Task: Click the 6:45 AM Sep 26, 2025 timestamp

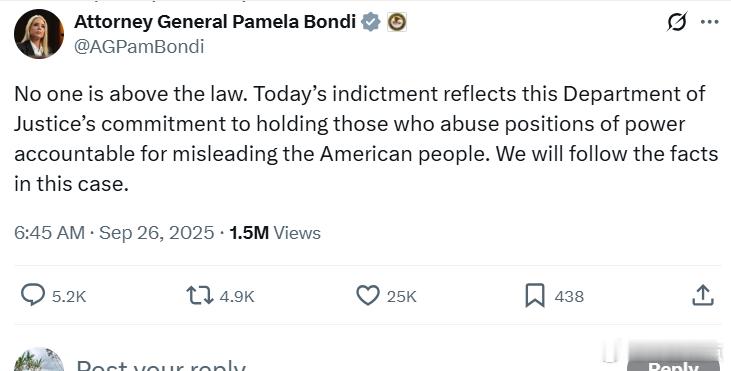Action: pos(114,233)
